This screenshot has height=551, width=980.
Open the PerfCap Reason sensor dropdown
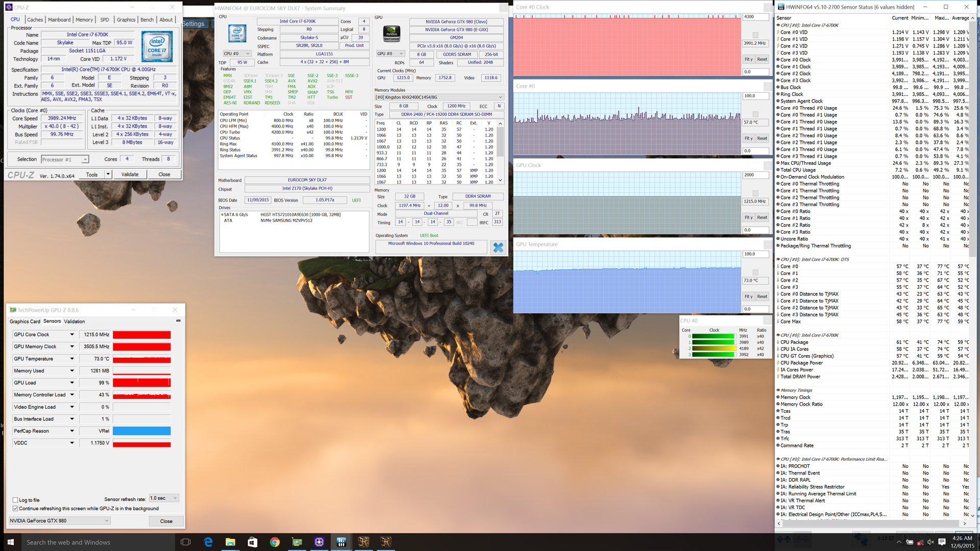coord(72,431)
